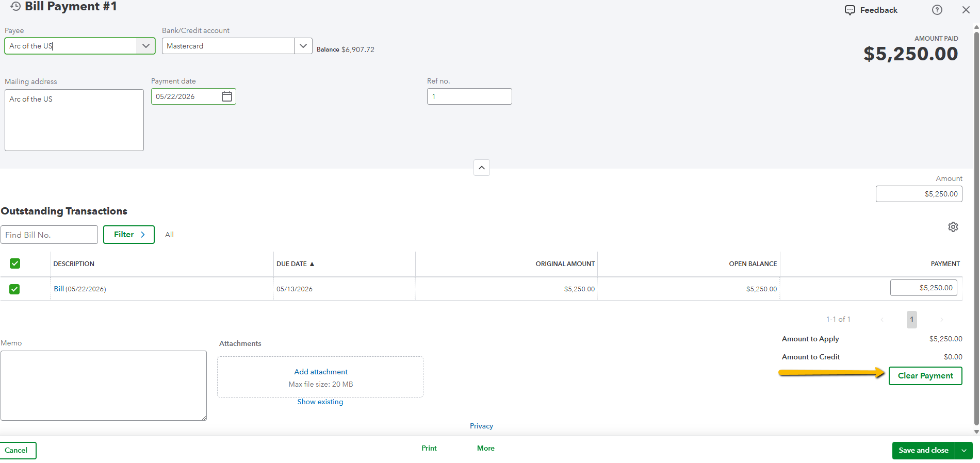Click the All filter status text
Viewport: 980px width, 463px height.
coord(169,235)
